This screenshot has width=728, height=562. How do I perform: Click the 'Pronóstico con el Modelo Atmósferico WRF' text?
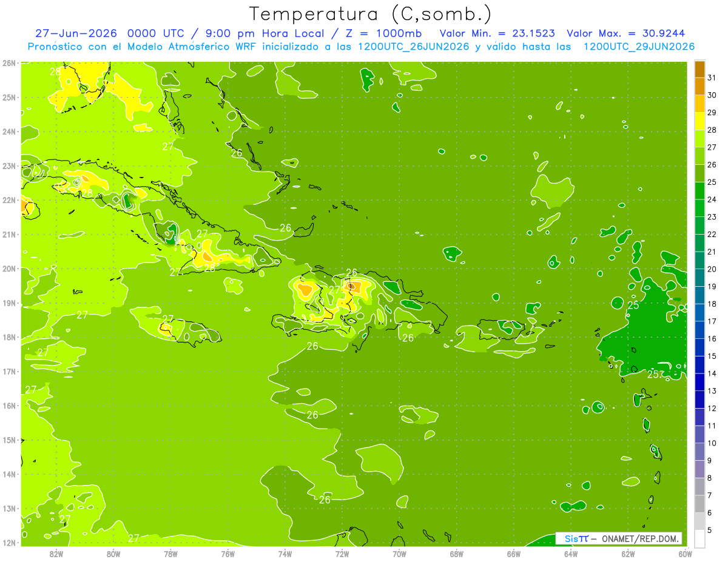pos(143,47)
